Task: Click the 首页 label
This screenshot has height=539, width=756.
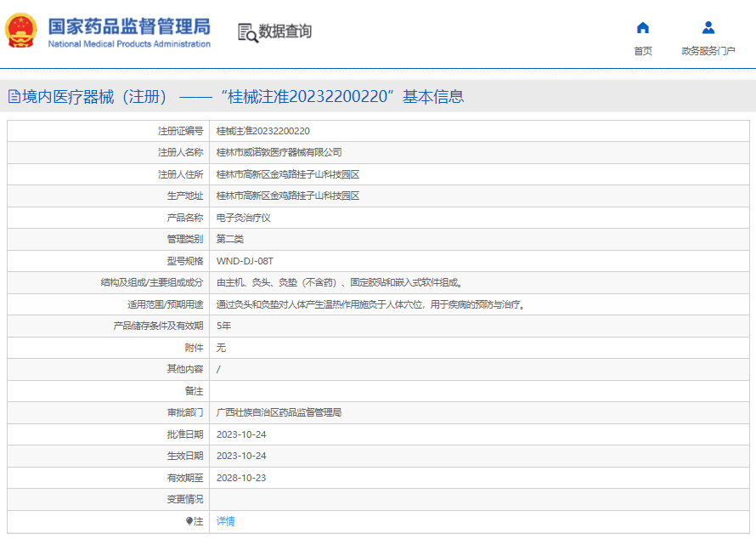Action: (x=643, y=51)
